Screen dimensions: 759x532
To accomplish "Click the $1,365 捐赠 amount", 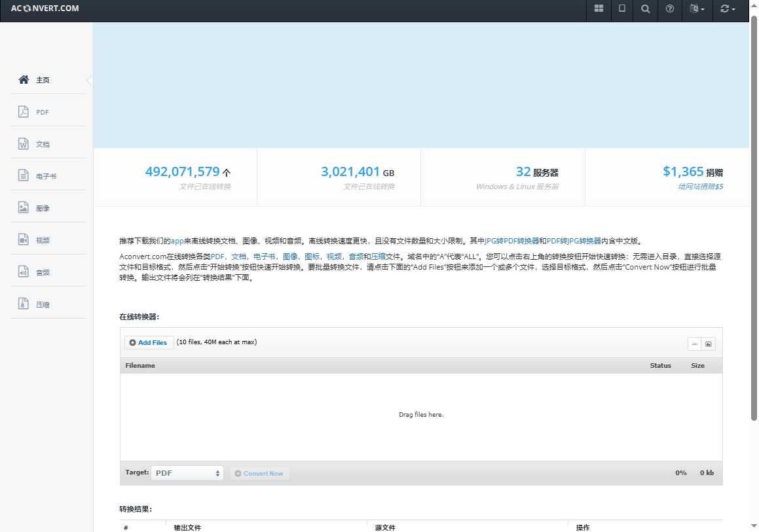I will (x=693, y=171).
